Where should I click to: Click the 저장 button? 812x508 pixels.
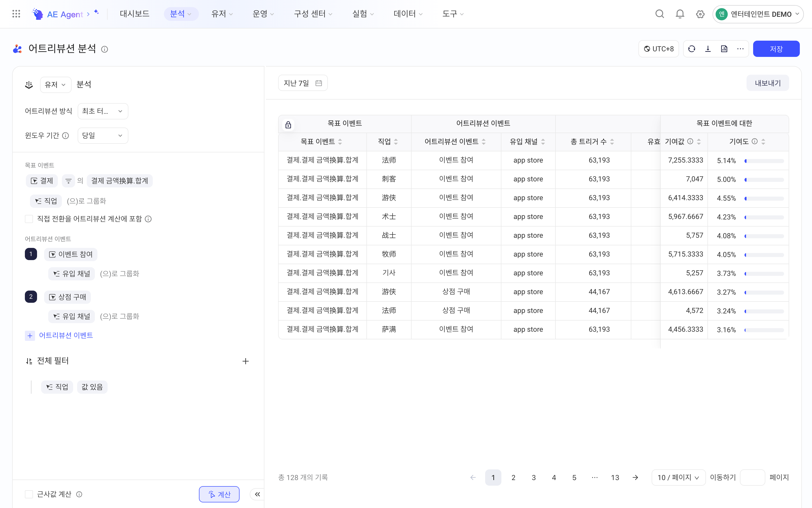click(776, 49)
